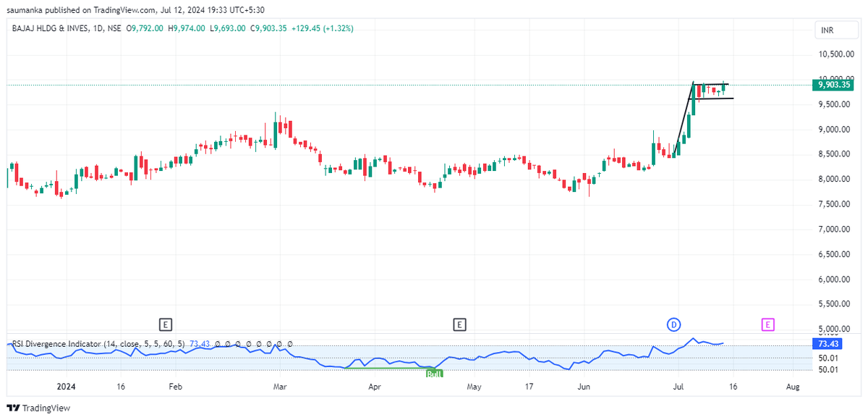The height and width of the screenshot is (420, 868).
Task: Click the high value H9,974.00
Action: point(188,28)
